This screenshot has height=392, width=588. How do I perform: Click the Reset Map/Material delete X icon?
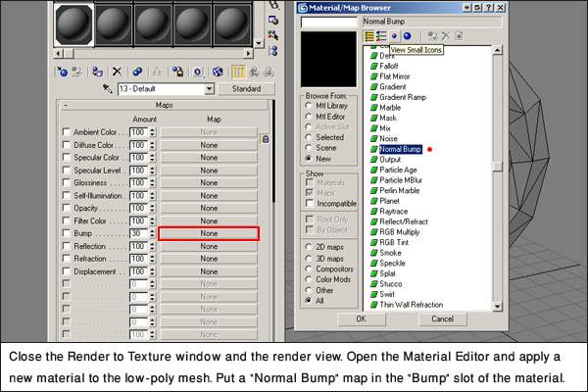(x=117, y=72)
